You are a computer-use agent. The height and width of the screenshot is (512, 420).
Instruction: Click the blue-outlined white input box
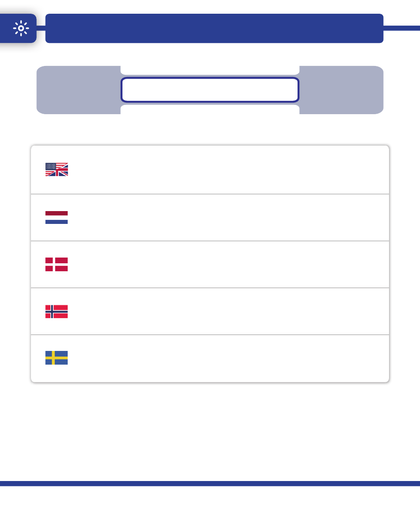(x=210, y=90)
